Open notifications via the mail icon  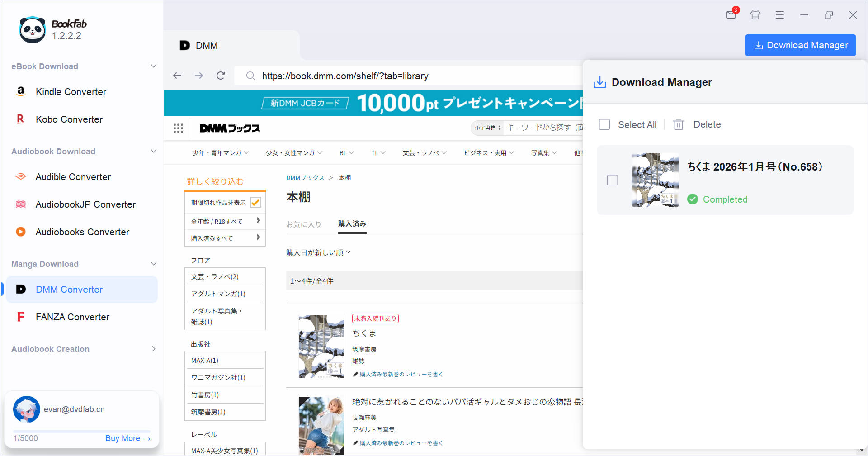pyautogui.click(x=731, y=15)
